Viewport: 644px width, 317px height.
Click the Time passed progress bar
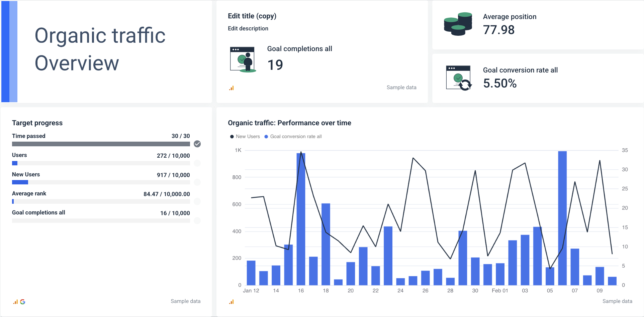101,144
